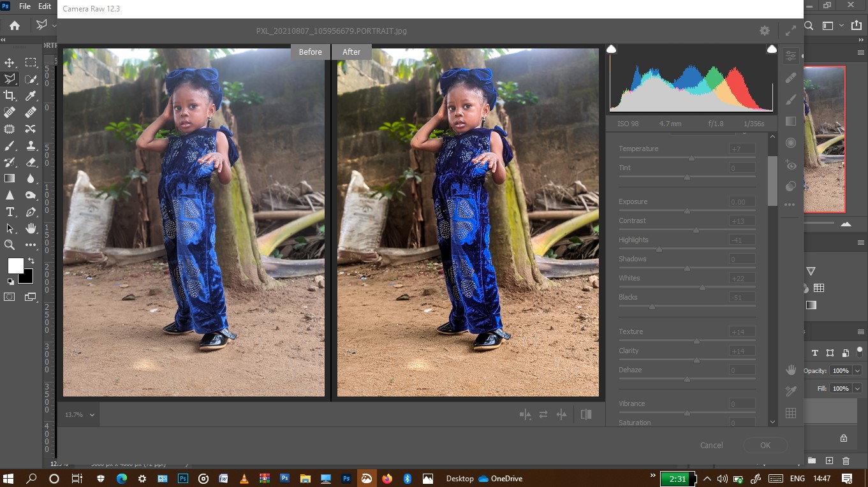Switch to the After view tab

pyautogui.click(x=351, y=52)
